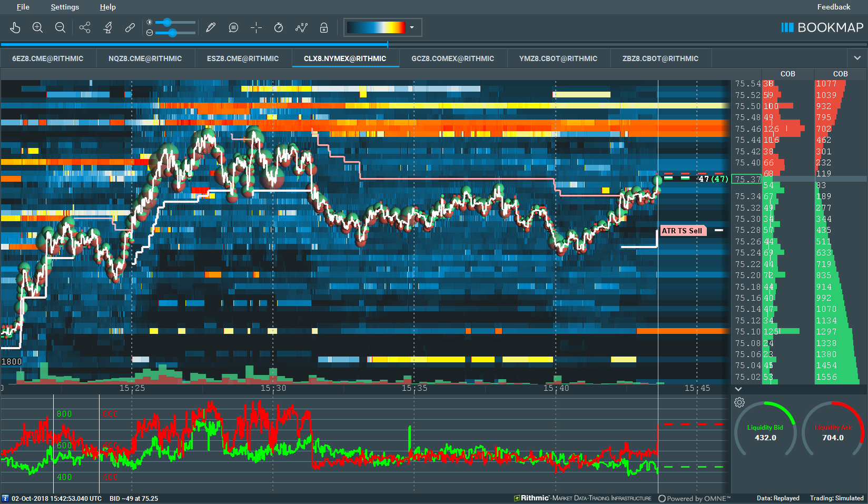
Task: Collapse the COB panel with its chevron
Action: click(738, 389)
